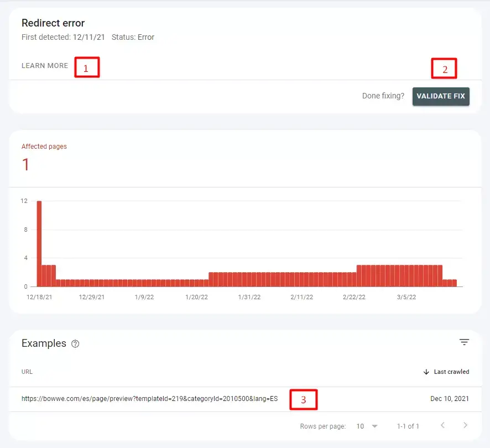
Task: Select the Dec 10, 2021 crawl date
Action: click(450, 399)
